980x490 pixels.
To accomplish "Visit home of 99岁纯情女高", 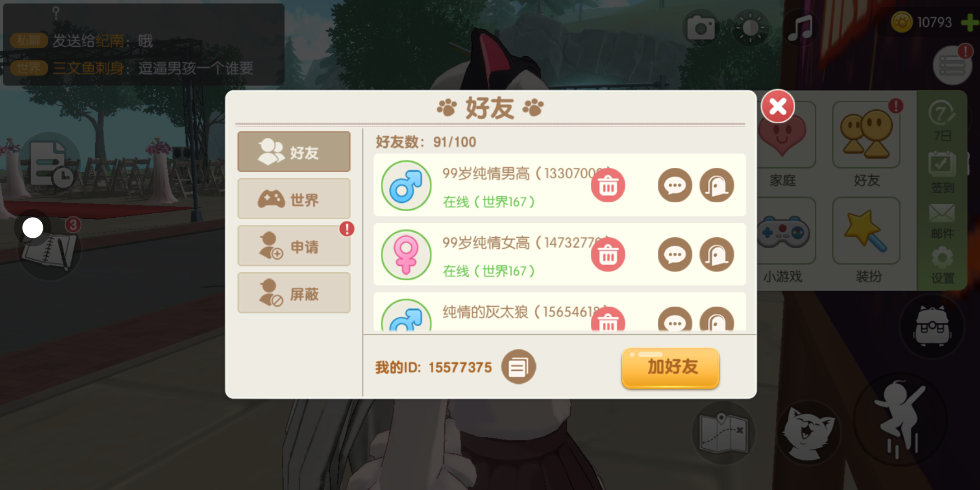I will click(717, 255).
